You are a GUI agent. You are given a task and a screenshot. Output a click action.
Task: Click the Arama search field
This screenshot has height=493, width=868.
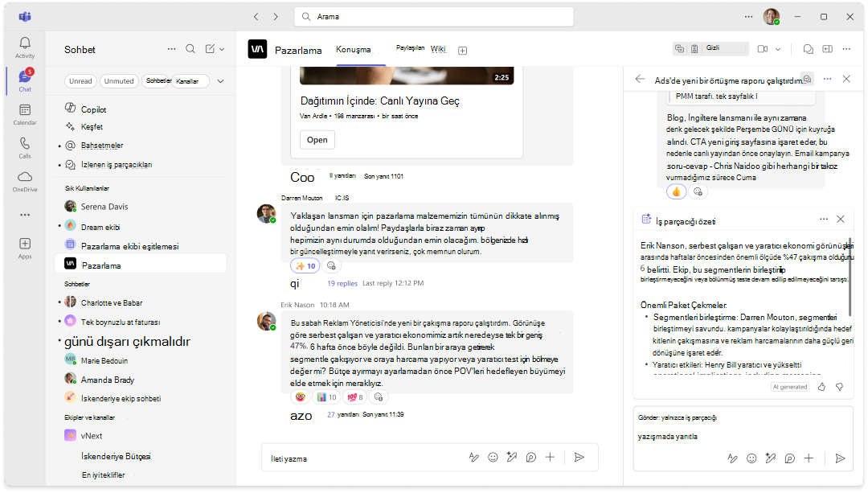coord(434,17)
